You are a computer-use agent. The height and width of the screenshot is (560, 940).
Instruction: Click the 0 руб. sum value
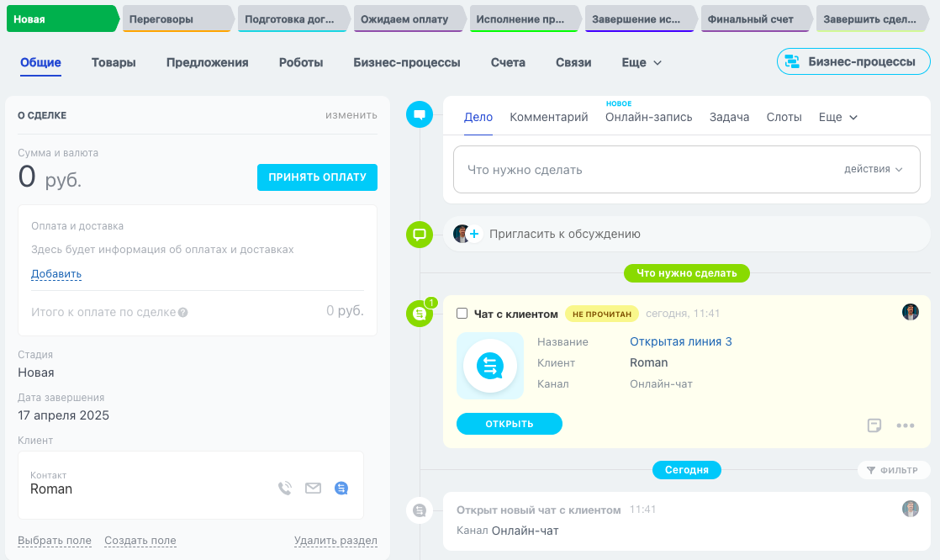(x=50, y=177)
